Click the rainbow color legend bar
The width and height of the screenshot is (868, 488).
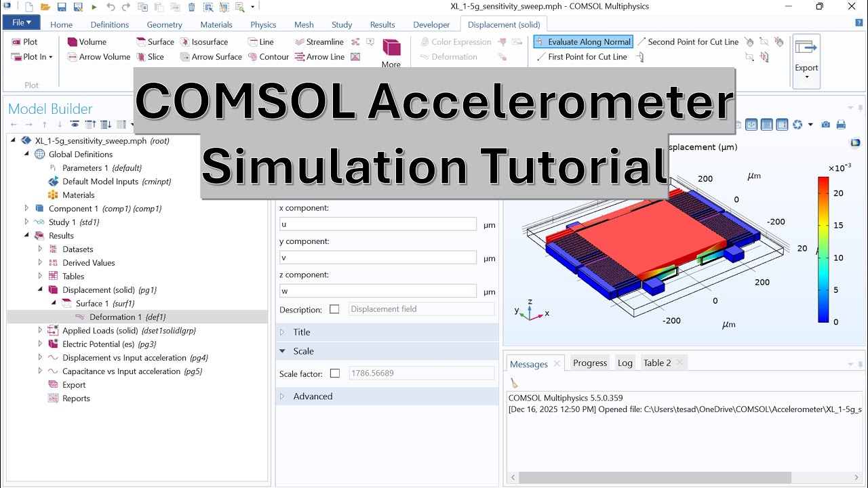tap(823, 249)
